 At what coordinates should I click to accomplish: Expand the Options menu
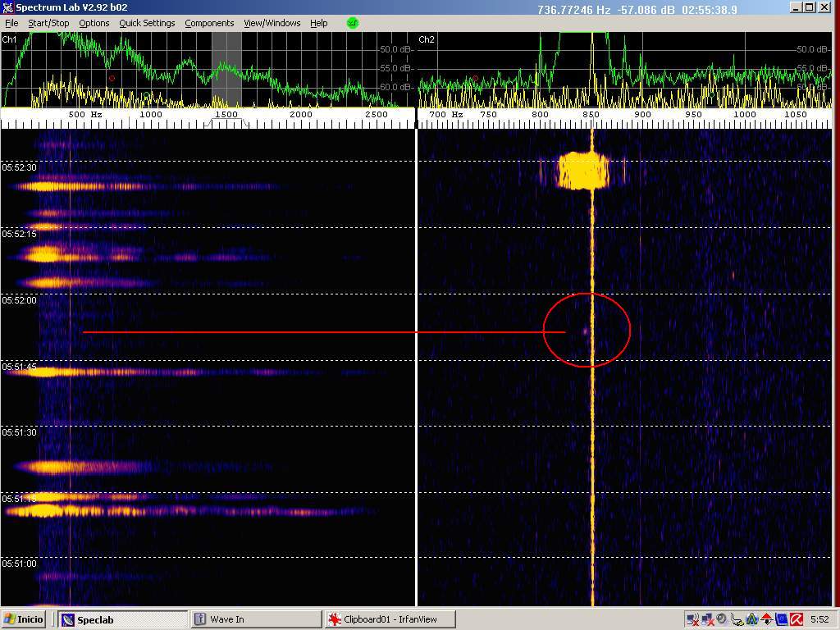[94, 23]
